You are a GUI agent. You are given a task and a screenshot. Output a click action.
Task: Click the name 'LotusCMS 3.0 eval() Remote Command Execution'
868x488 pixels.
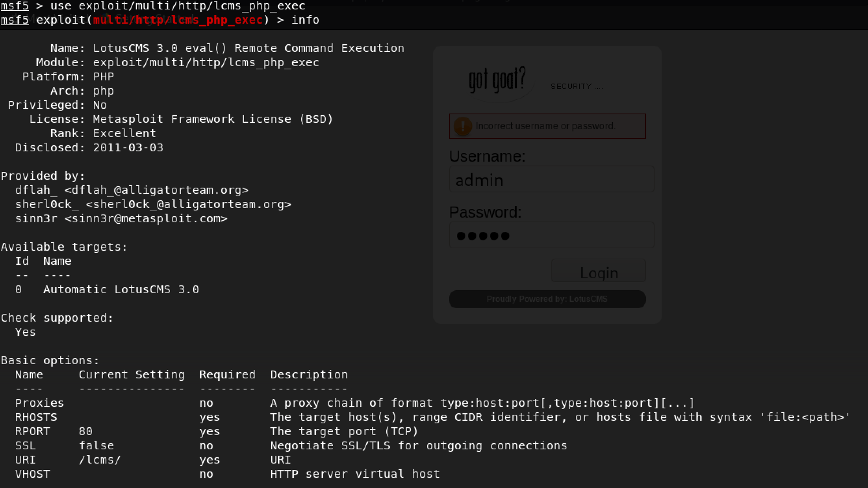coord(249,48)
